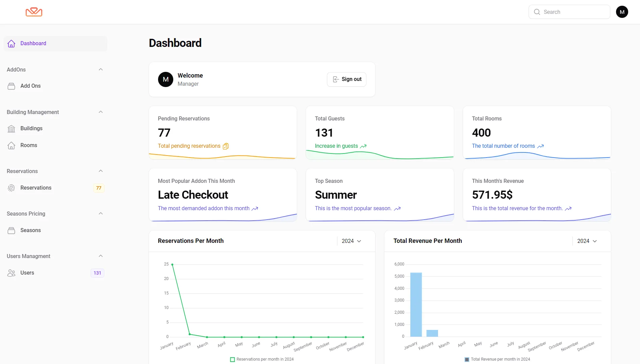Click the home icon beside Dashboard

(x=11, y=44)
